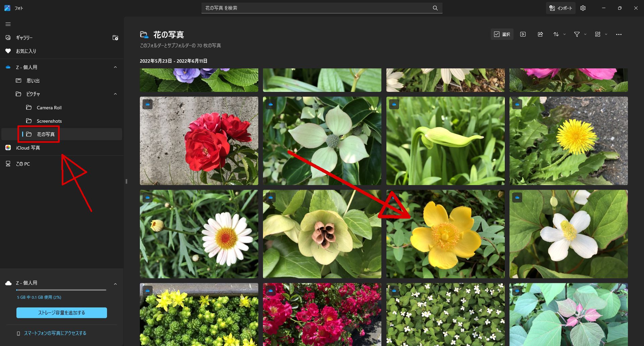Click the OneDrive cloud badge on red rose photo
Viewport: 644px width, 346px height.
148,104
